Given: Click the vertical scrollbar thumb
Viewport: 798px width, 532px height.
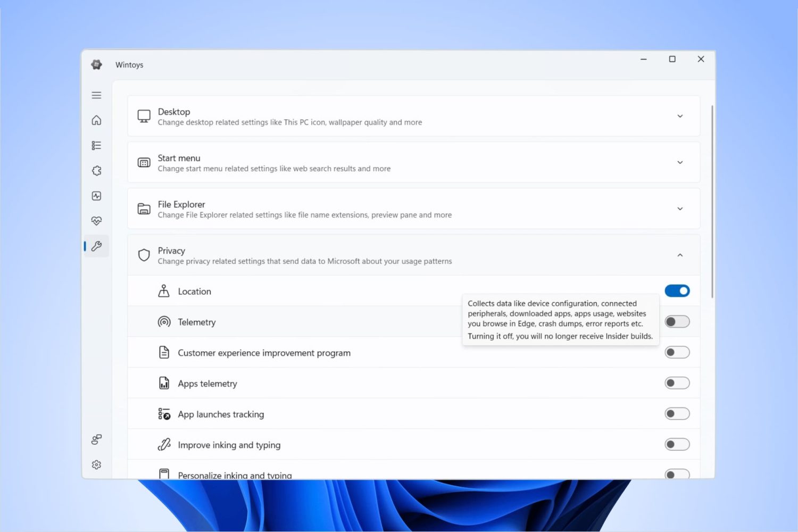Looking at the screenshot, I should coord(712,202).
